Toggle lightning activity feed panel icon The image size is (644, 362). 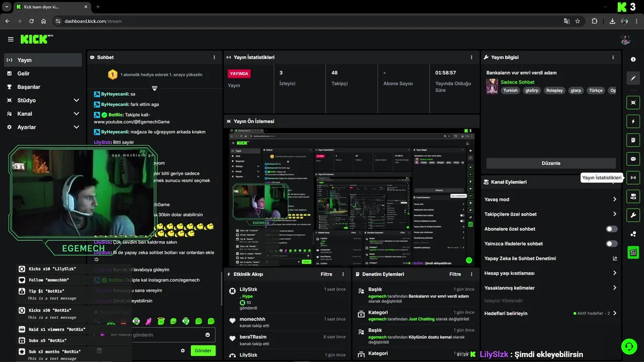point(633,121)
